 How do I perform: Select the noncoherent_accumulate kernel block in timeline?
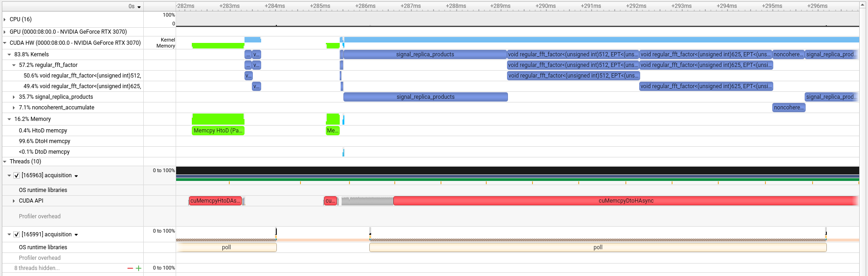tap(789, 108)
